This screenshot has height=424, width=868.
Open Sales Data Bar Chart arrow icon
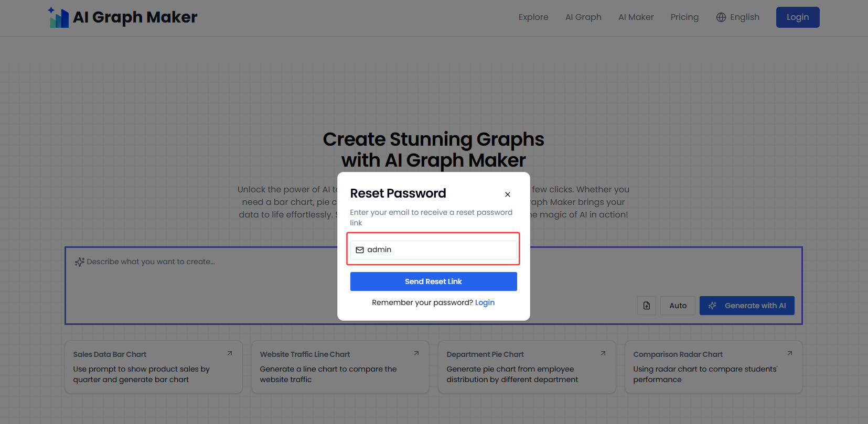[x=230, y=354]
